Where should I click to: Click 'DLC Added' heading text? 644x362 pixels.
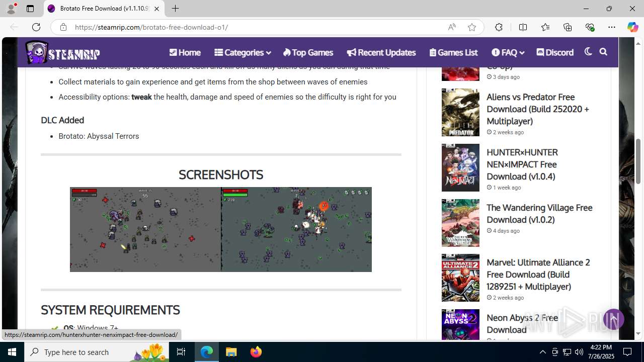click(x=62, y=120)
